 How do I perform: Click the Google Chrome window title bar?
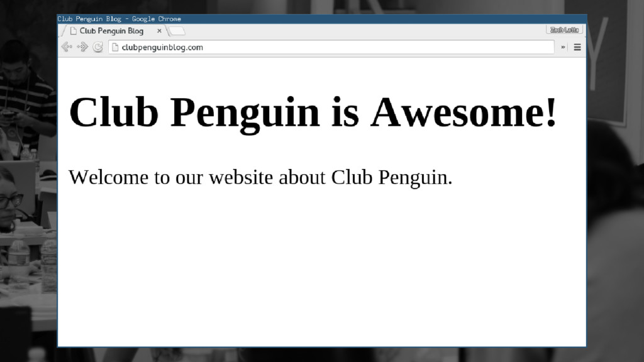click(321, 19)
